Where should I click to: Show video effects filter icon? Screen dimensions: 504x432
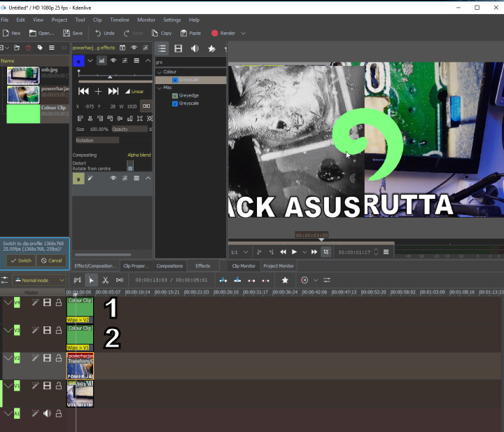pyautogui.click(x=178, y=48)
